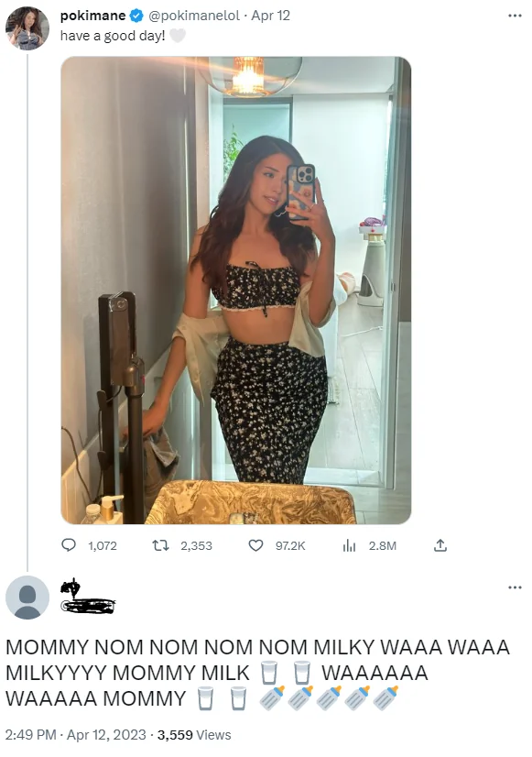532x757 pixels.
Task: Like the tweet with the heart icon
Action: point(255,545)
